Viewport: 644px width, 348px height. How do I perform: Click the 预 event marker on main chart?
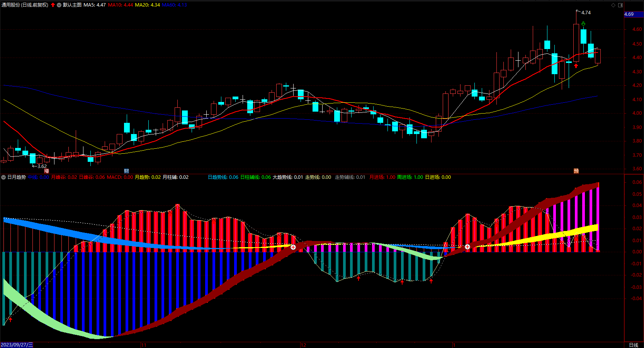click(x=576, y=171)
